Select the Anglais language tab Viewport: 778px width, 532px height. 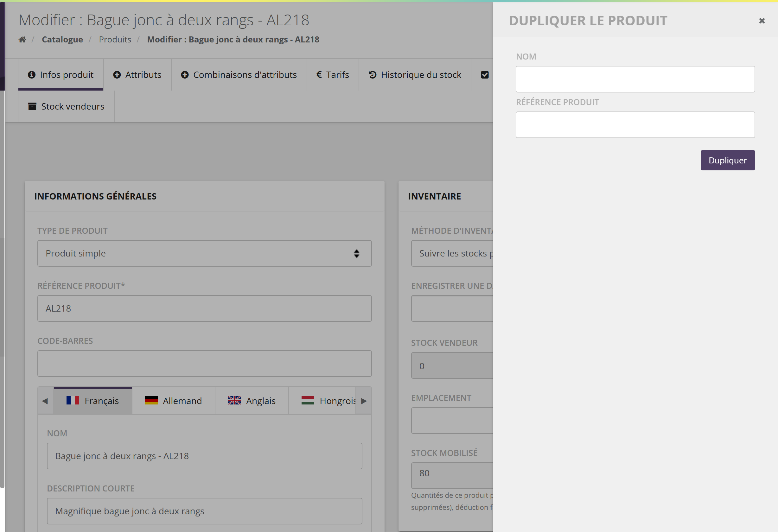(x=252, y=401)
